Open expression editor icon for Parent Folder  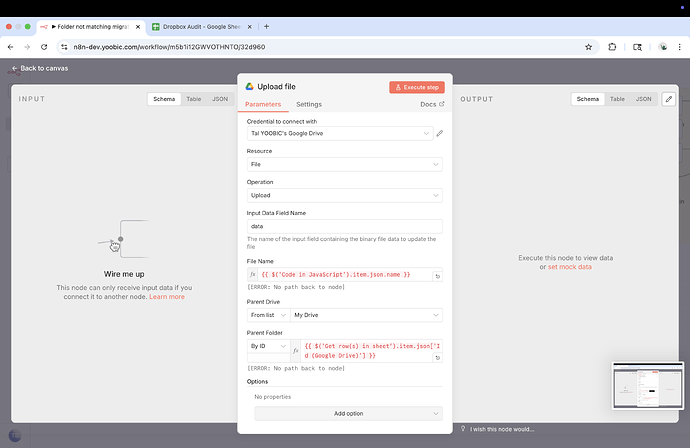point(437,358)
